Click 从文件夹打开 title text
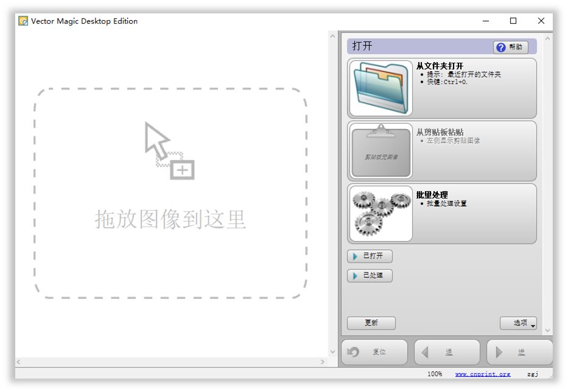Screen dimensions: 568x392 coord(440,66)
